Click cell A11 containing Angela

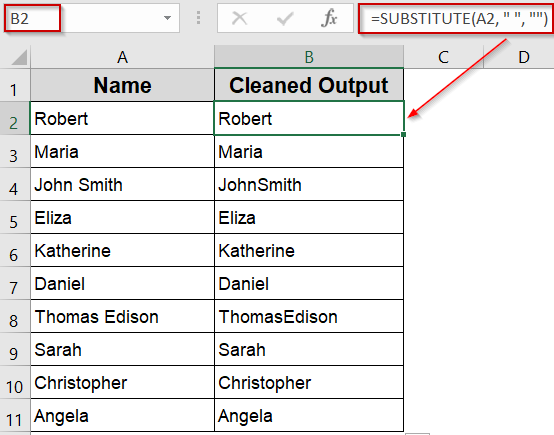122,415
